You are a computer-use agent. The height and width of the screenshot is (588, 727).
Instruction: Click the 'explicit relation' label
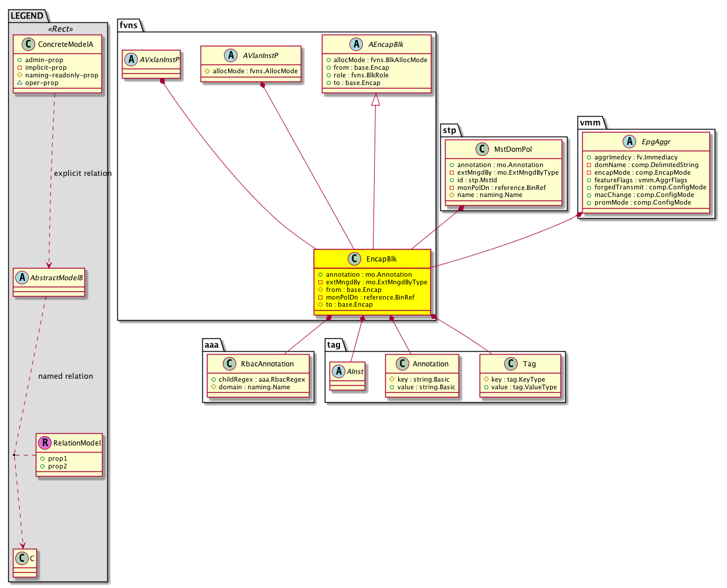(83, 174)
